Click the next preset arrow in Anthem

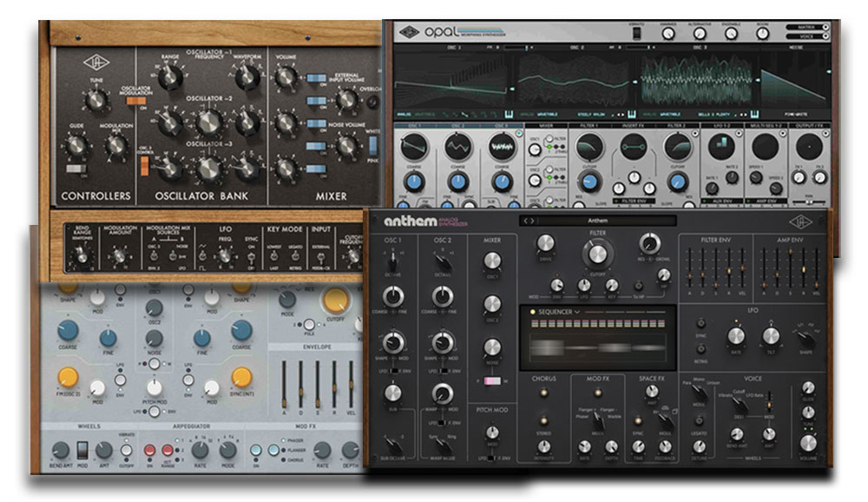pyautogui.click(x=533, y=221)
